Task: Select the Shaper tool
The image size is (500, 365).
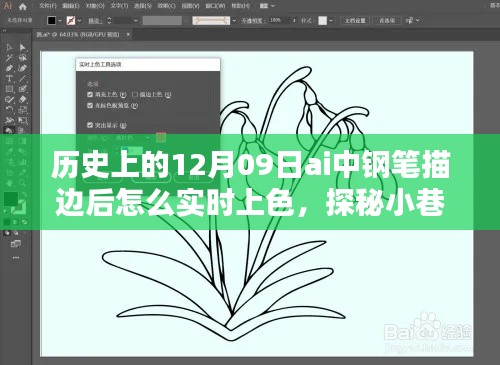Action: [9, 99]
